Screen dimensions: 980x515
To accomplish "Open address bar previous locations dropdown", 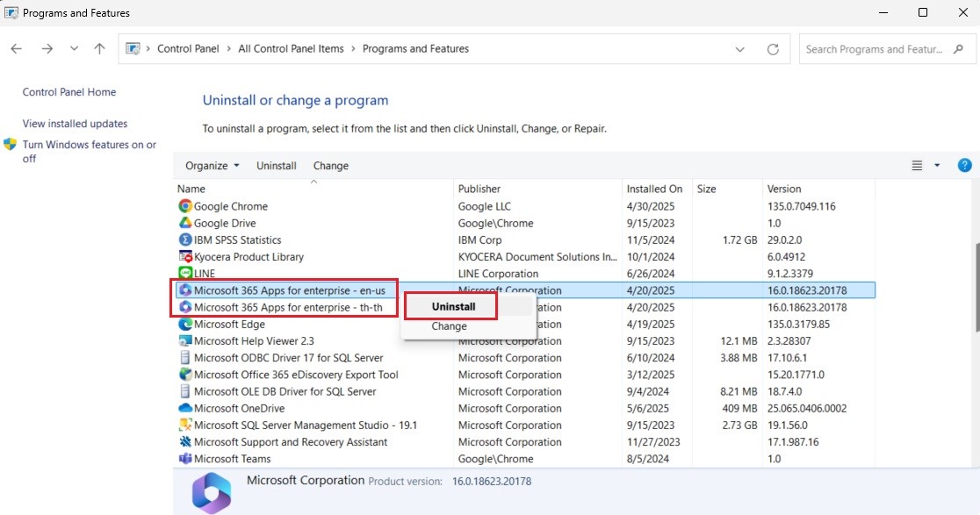I will pyautogui.click(x=740, y=49).
